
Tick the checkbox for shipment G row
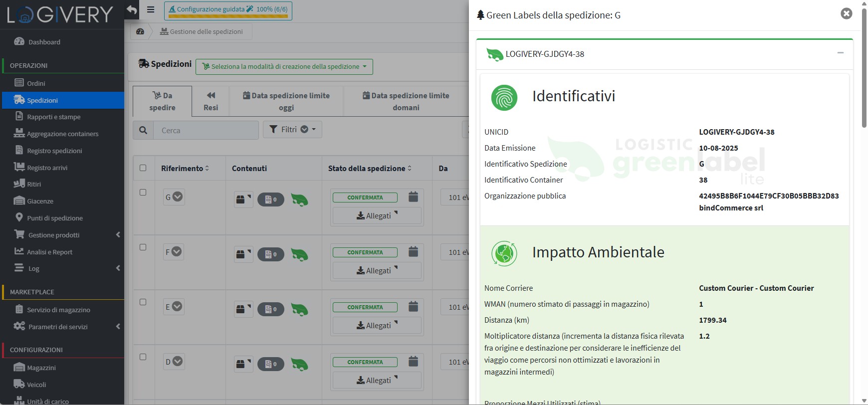143,193
